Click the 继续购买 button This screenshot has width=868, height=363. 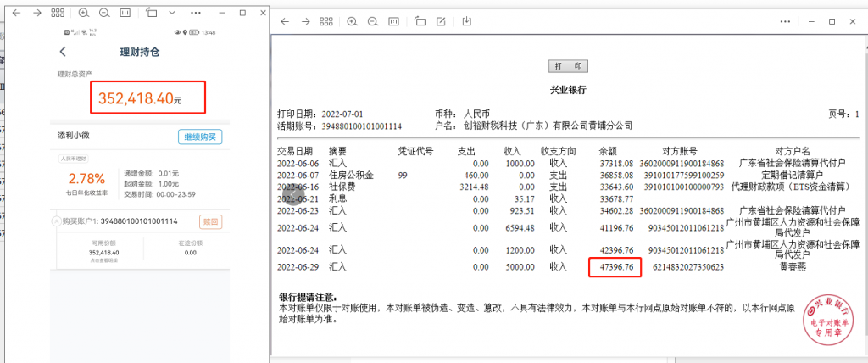(200, 137)
